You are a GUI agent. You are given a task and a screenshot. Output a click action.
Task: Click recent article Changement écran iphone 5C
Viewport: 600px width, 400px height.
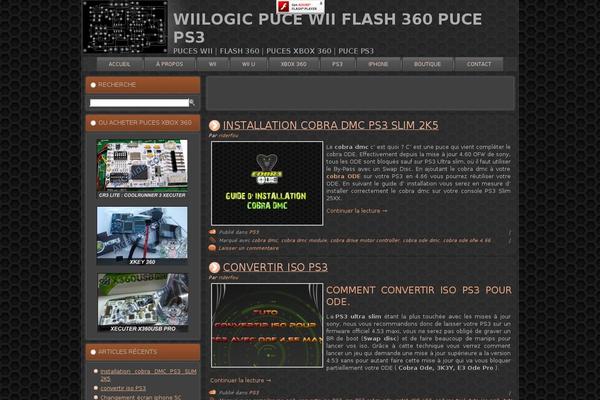click(141, 397)
